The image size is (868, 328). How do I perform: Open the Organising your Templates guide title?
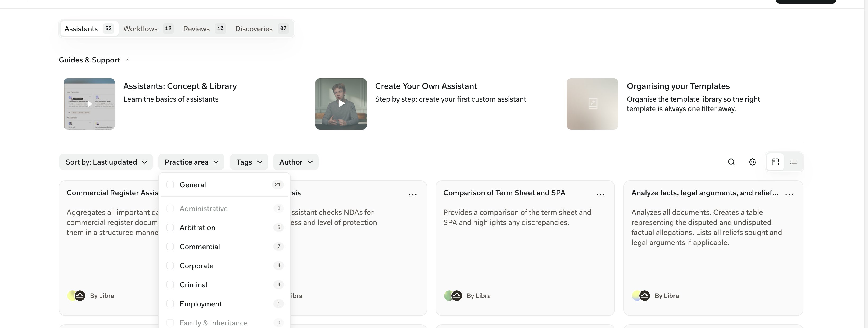pos(678,86)
